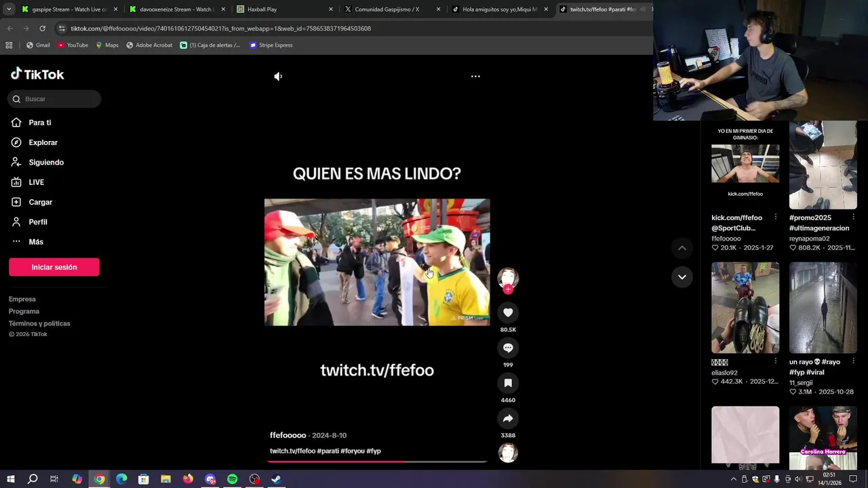Open the video three-dots options menu
This screenshot has width=868, height=488.
[475, 77]
